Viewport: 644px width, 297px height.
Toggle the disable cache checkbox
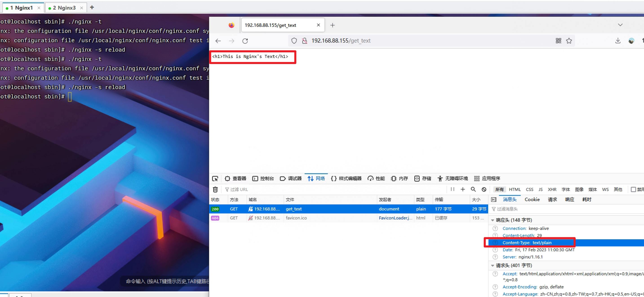[633, 189]
